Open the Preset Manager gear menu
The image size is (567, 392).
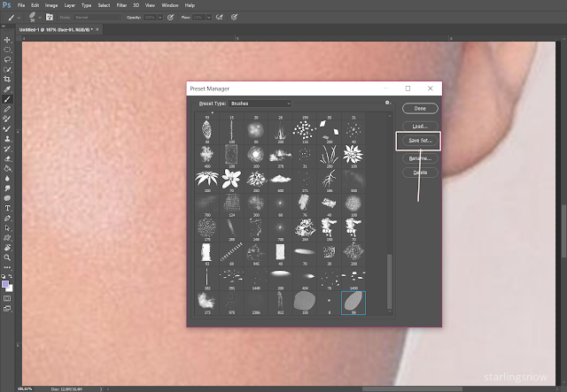[x=388, y=103]
